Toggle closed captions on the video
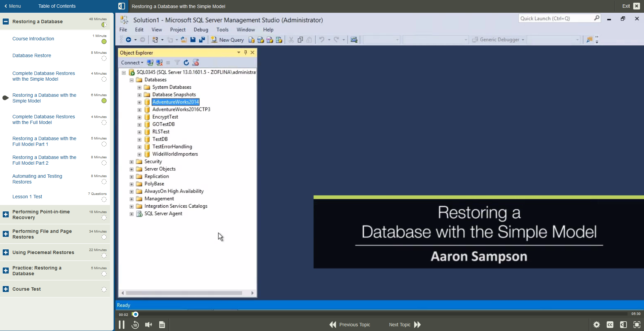This screenshot has height=331, width=644. [610, 324]
